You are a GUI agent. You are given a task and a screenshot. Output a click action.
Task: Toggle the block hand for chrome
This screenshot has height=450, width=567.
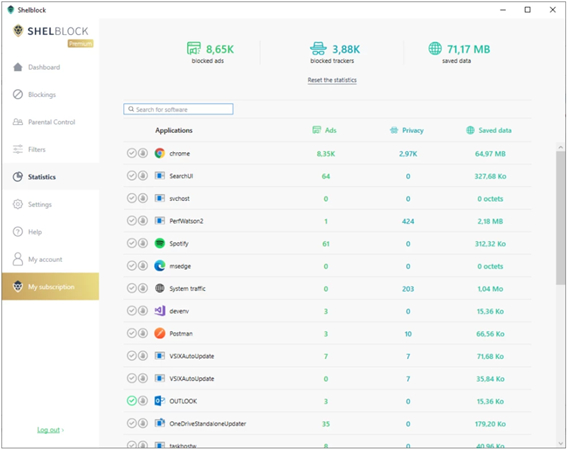[143, 153]
